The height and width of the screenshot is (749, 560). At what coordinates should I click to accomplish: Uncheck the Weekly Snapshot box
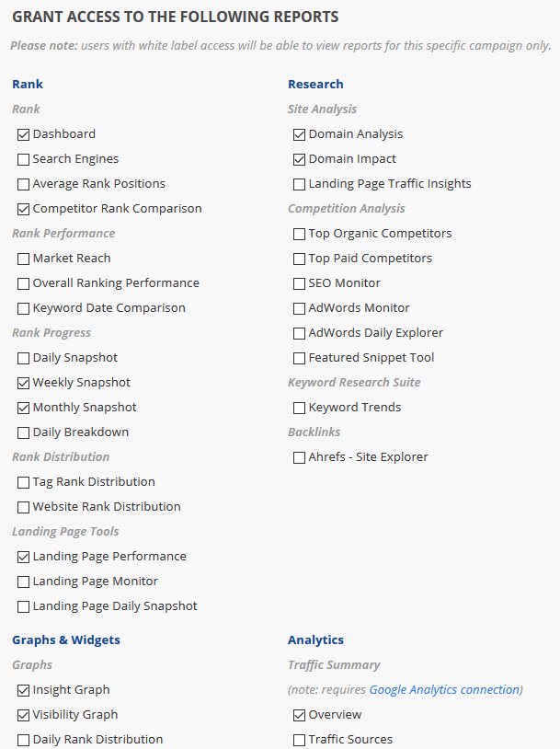(x=24, y=383)
